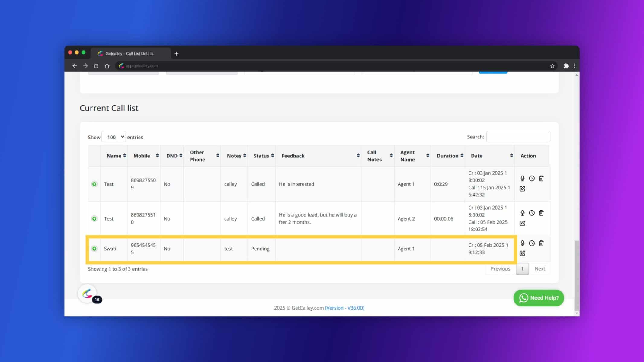Click the edit icon for second Test entry
This screenshot has height=362, width=644.
522,223
